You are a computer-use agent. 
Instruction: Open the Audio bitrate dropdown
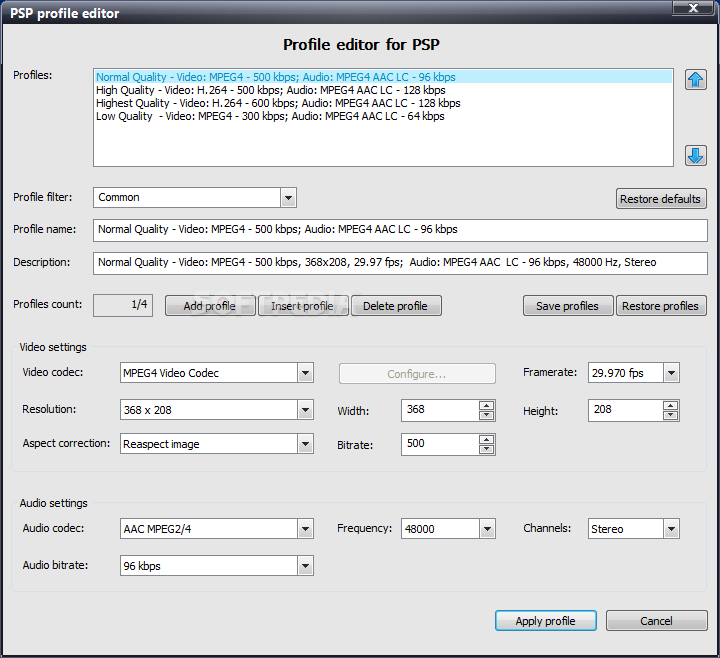tap(305, 566)
